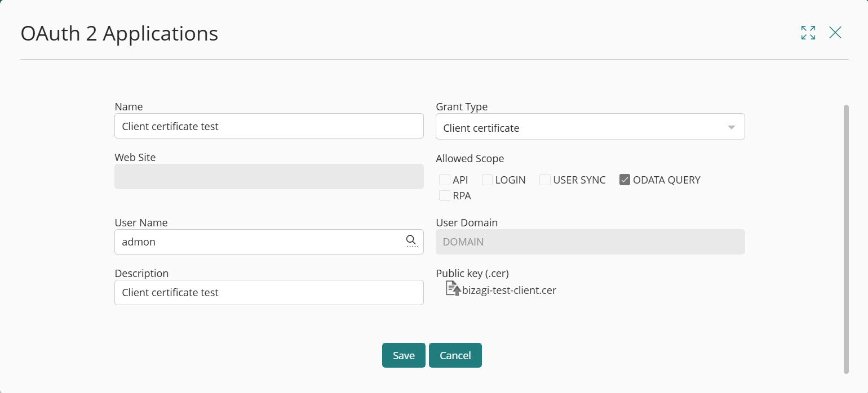
Task: Expand the Client certificate grant selector
Action: coord(731,127)
